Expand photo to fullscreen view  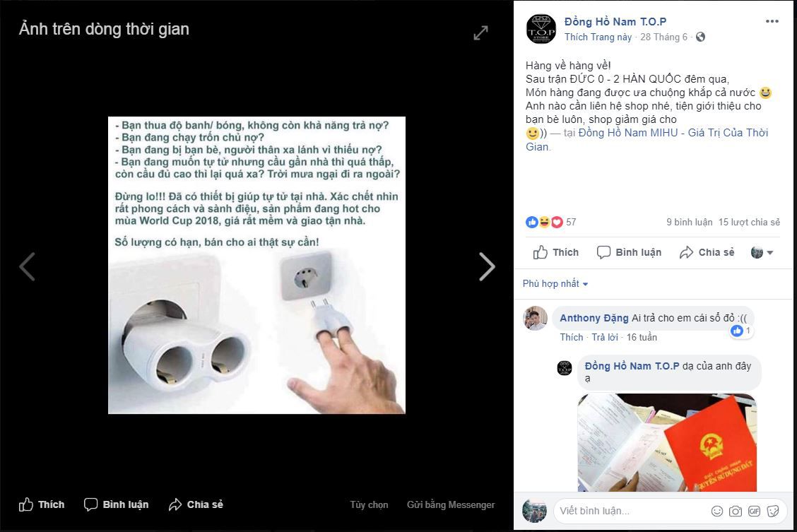480,33
